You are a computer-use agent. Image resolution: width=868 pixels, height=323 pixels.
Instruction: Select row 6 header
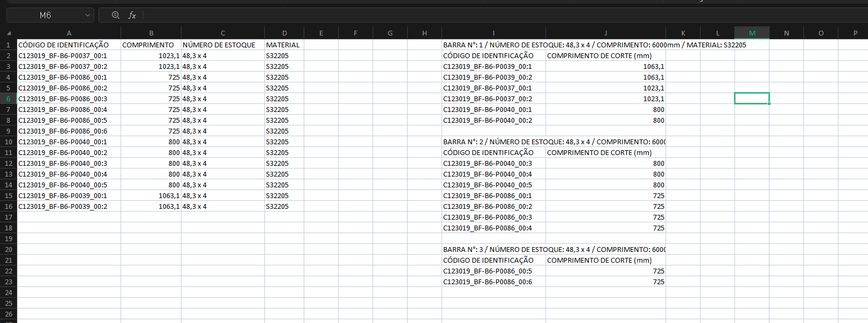pyautogui.click(x=9, y=99)
